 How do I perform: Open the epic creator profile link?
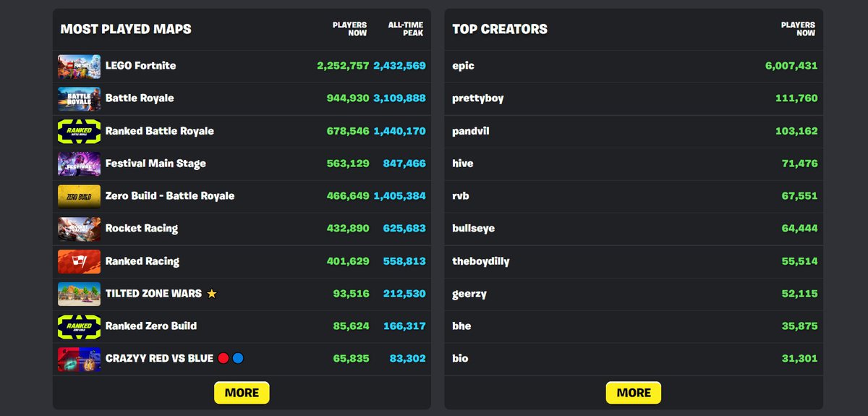click(x=463, y=66)
